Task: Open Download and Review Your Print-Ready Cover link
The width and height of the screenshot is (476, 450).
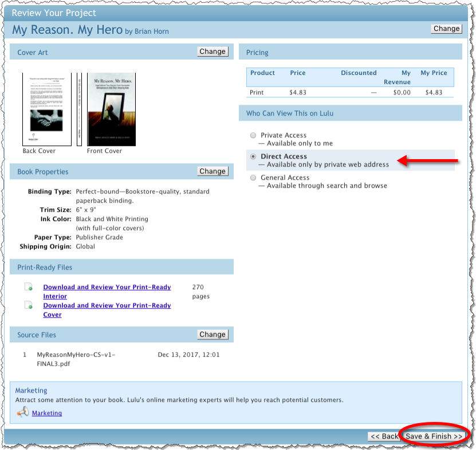Action: click(x=107, y=310)
